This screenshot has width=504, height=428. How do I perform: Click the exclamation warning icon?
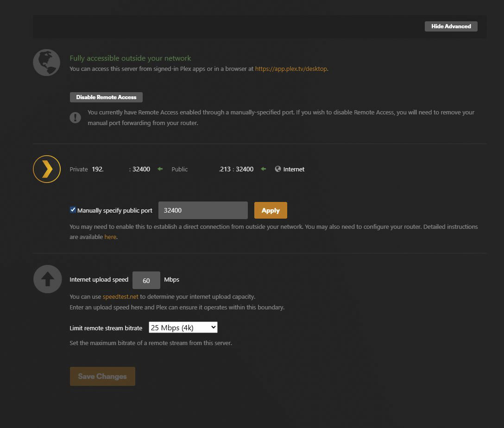[x=75, y=118]
